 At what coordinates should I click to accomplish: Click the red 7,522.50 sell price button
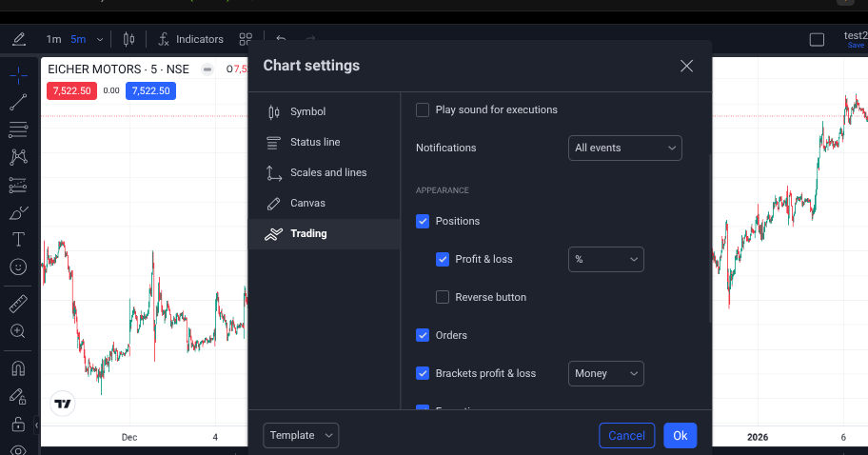71,90
